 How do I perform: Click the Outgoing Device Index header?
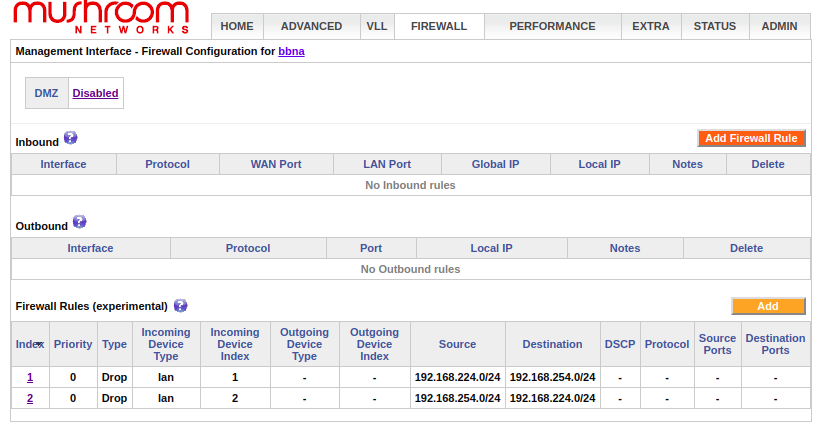pos(374,344)
